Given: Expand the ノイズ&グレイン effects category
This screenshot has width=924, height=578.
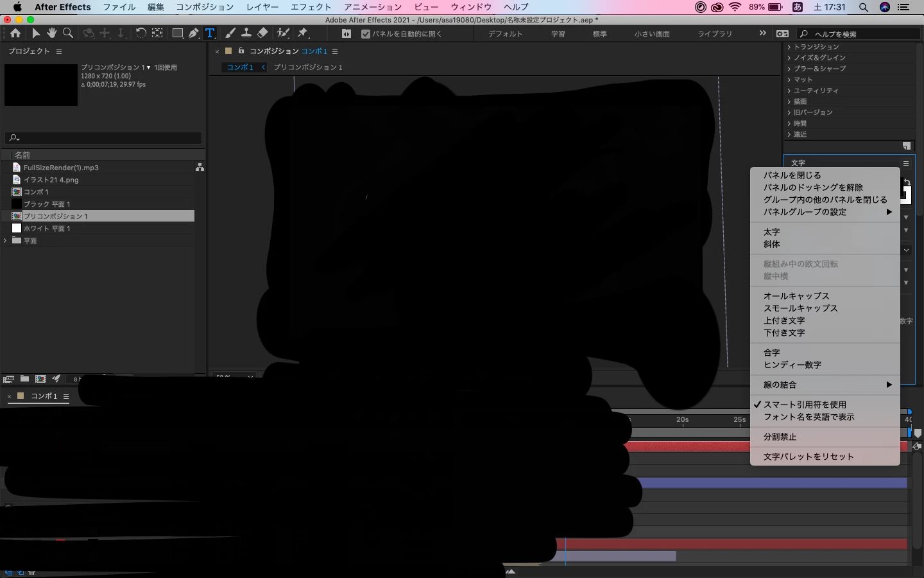Looking at the screenshot, I should (x=789, y=58).
